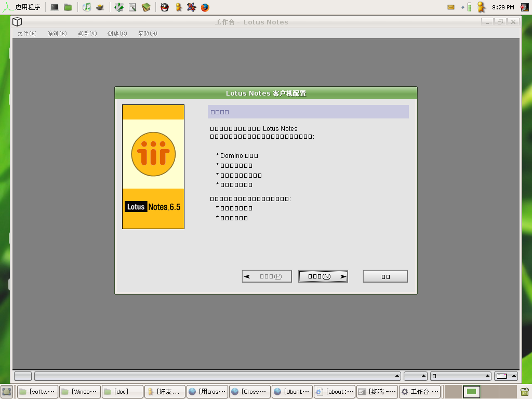
Task: Launch the music player icon
Action: (87, 7)
